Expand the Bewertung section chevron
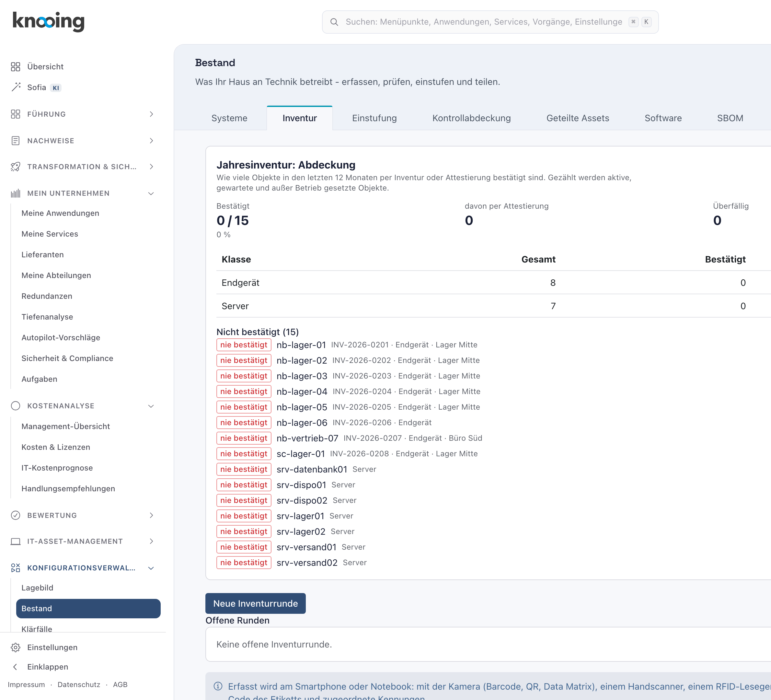This screenshot has width=771, height=700. (152, 515)
